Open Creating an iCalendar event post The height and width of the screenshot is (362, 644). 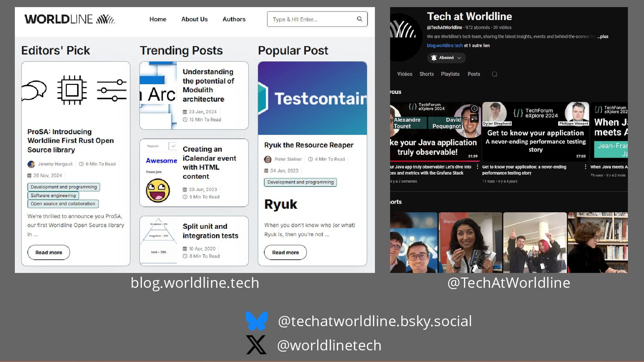click(209, 163)
